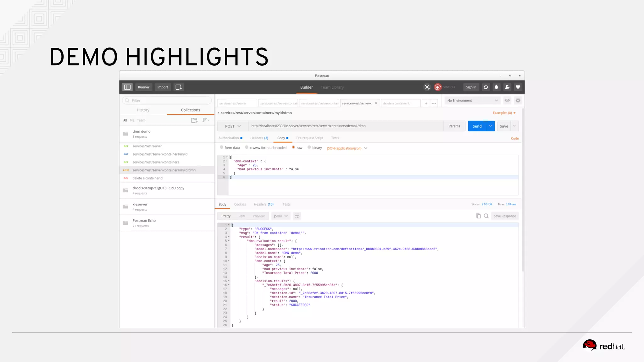
Task: Open the Postman Echo collection
Action: pyautogui.click(x=167, y=223)
